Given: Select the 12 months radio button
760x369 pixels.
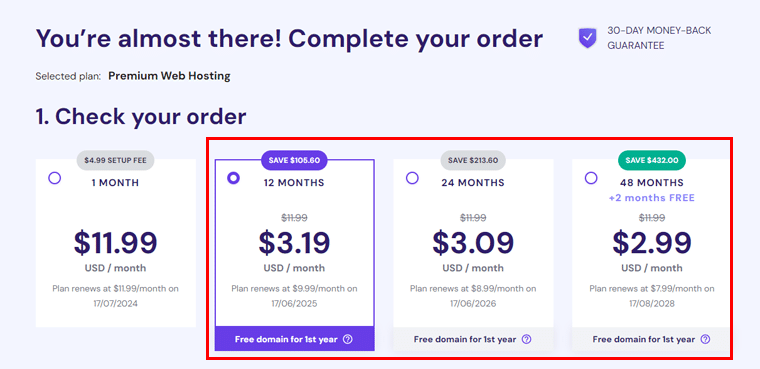Looking at the screenshot, I should point(234,178).
